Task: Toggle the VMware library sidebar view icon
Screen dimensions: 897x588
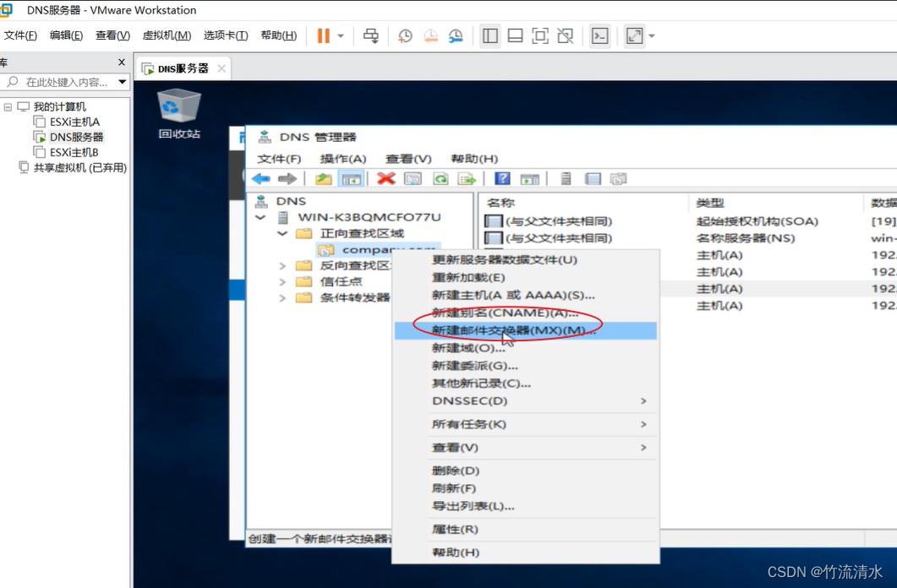Action: point(490,36)
